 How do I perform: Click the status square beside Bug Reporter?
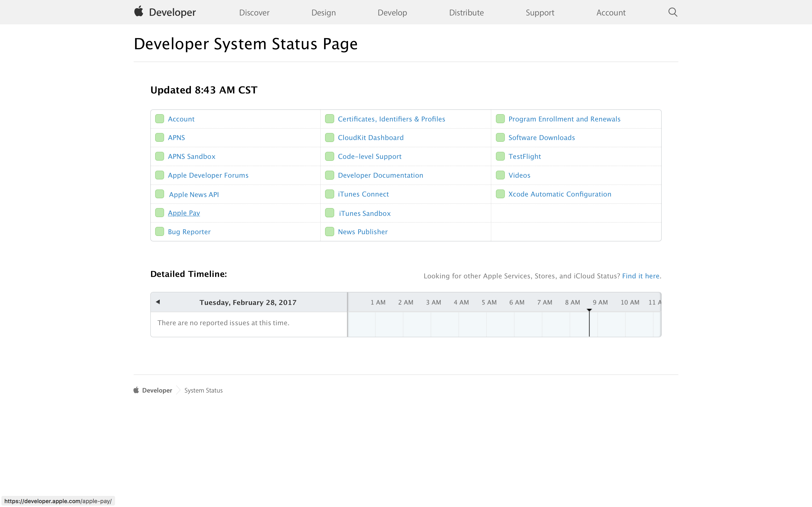(160, 231)
